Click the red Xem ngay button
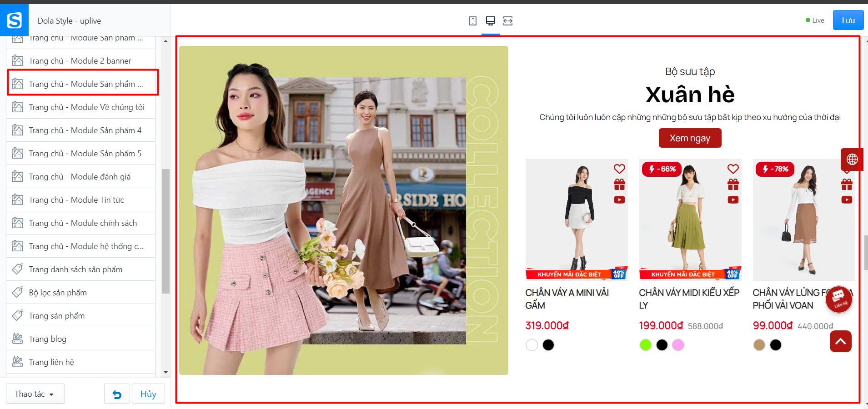The width and height of the screenshot is (868, 409). (x=690, y=138)
